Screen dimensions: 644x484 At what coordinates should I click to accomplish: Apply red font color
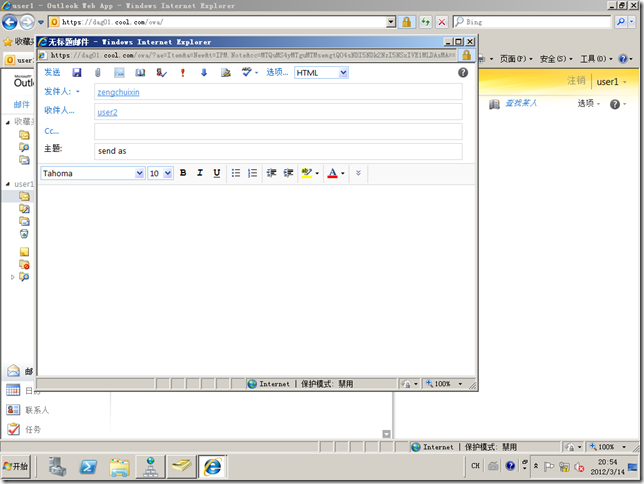(333, 173)
